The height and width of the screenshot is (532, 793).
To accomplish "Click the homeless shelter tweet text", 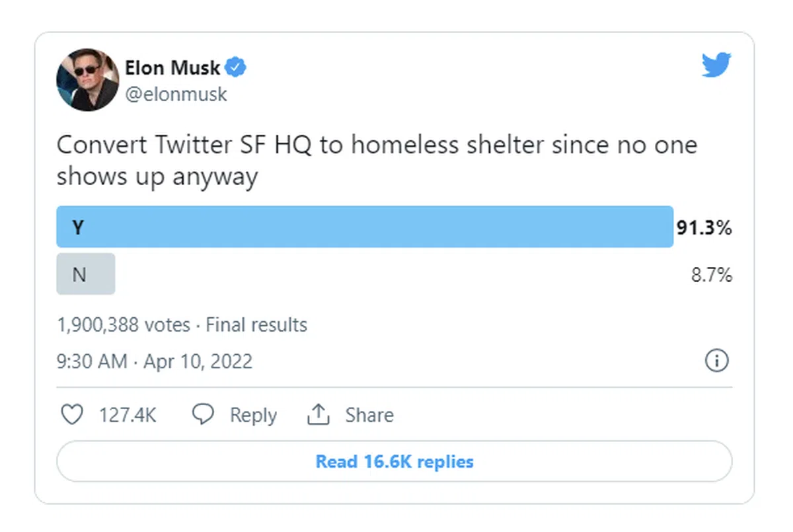I will tap(377, 161).
